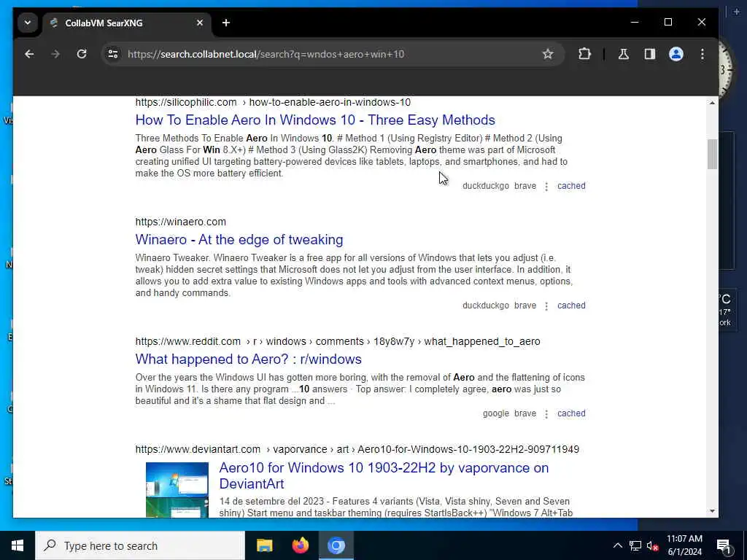747x560 pixels.
Task: Open cached link for Winaero result
Action: (x=571, y=306)
